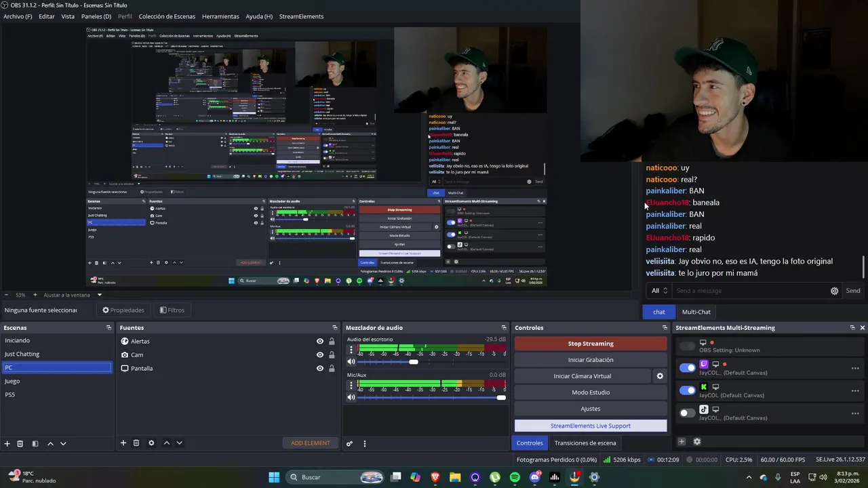Move scene down arrow in Escenas
Viewport: 868px width, 488px height.
pyautogui.click(x=63, y=443)
